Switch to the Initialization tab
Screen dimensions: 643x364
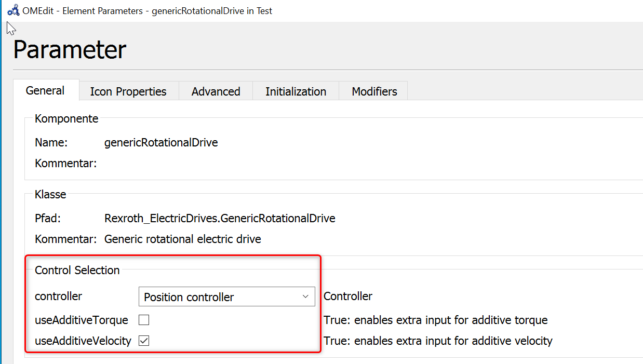pos(295,91)
